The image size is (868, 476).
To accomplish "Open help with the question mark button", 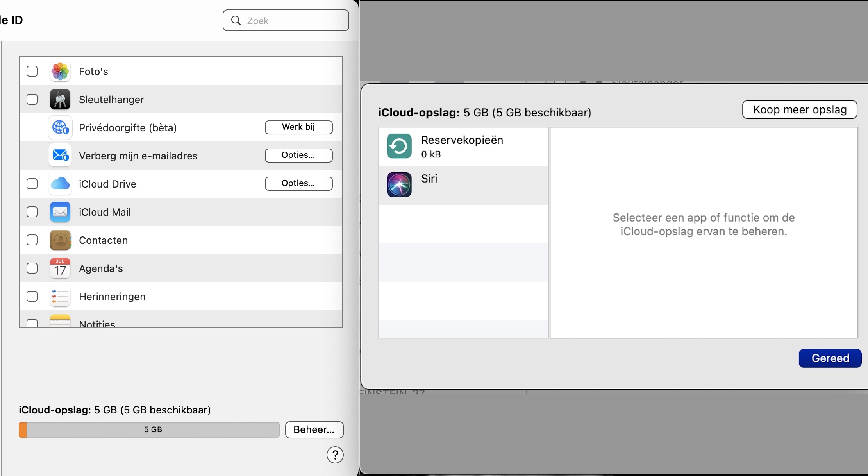I will click(x=335, y=455).
